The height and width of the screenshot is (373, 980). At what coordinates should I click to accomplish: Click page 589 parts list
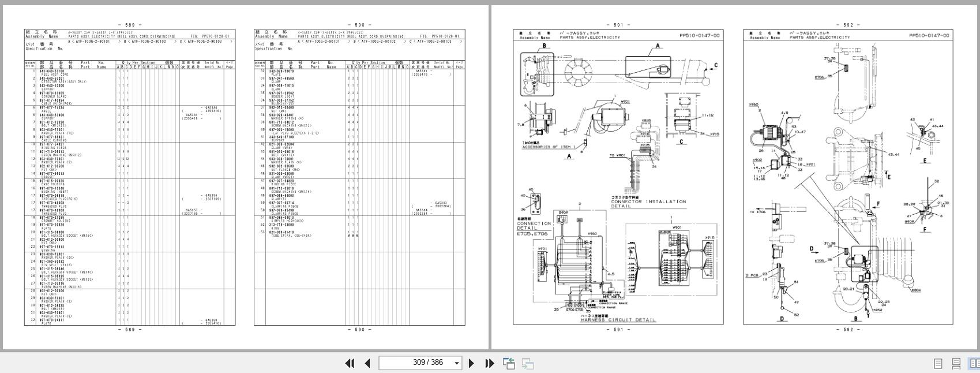[x=130, y=177]
